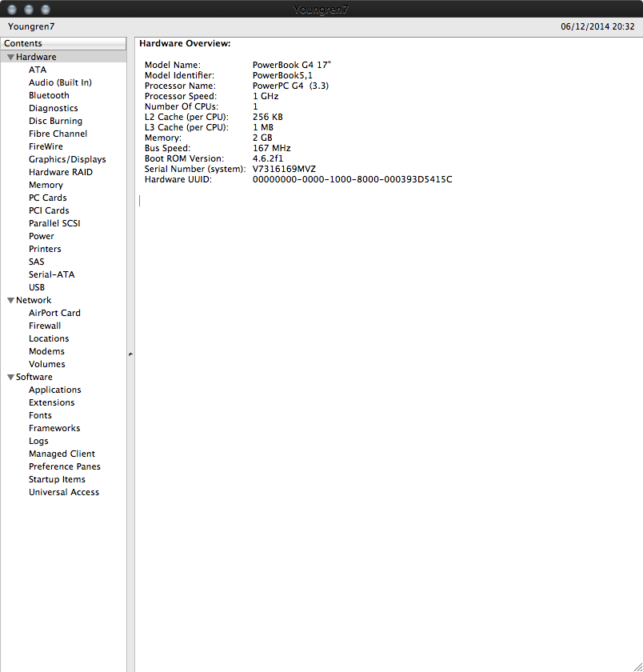The image size is (643, 672).
Task: Zoom the Youngren7 window
Action: pos(46,10)
